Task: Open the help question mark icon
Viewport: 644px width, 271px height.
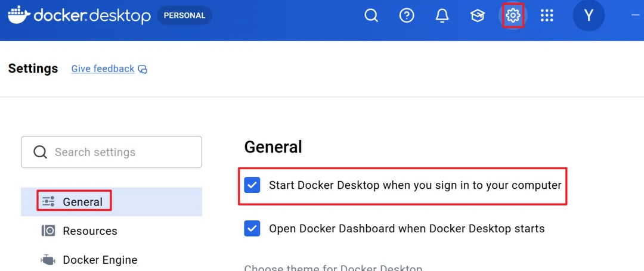Action: [x=407, y=16]
